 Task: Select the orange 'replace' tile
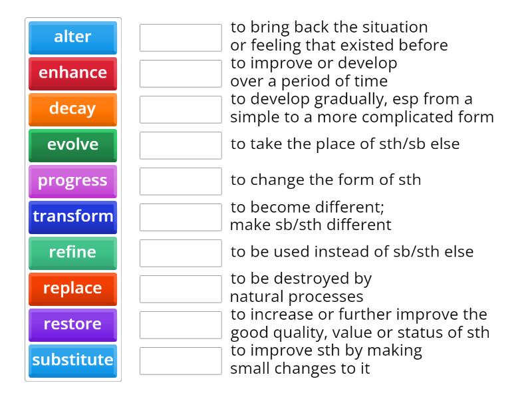[73, 289]
